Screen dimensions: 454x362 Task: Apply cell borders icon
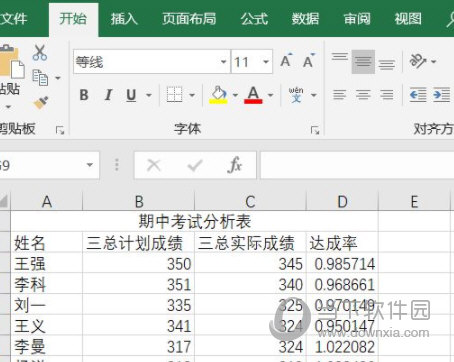click(174, 95)
